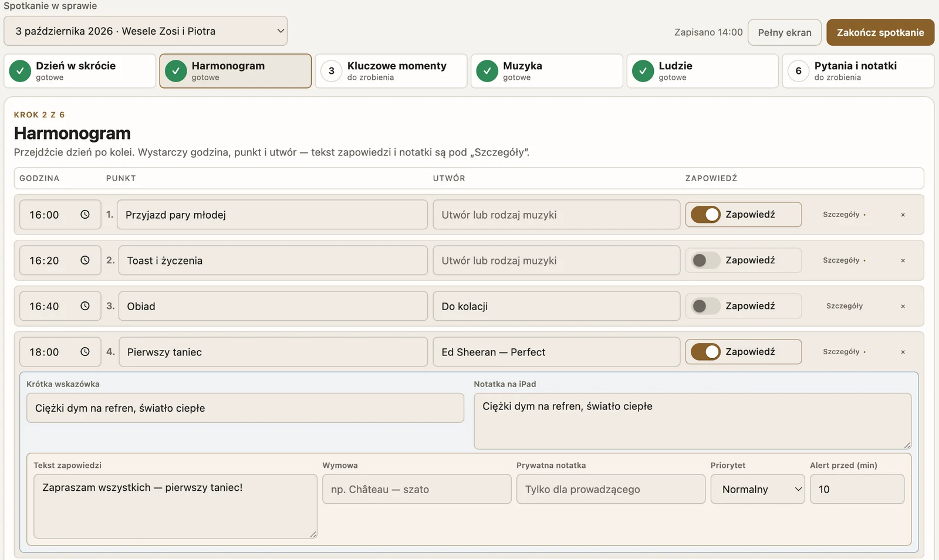939x560 pixels.
Task: Click step number 6 badge
Action: (798, 71)
